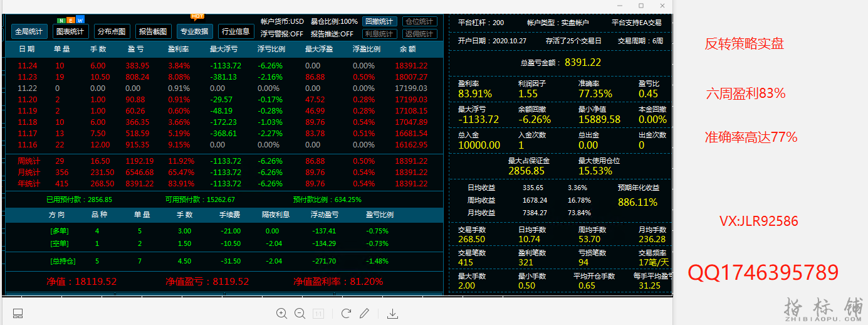Toggle the 报告推送 OFF setting
Image resolution: width=868 pixels, height=325 pixels.
pos(332,34)
